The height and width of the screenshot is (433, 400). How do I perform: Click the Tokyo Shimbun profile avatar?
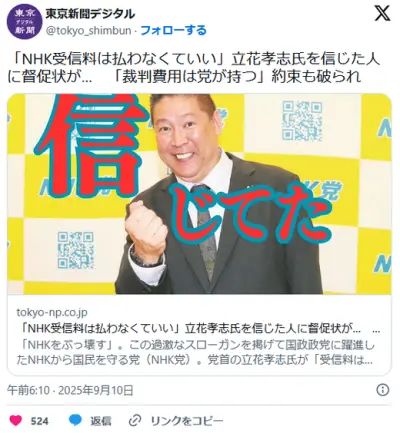coord(24,23)
